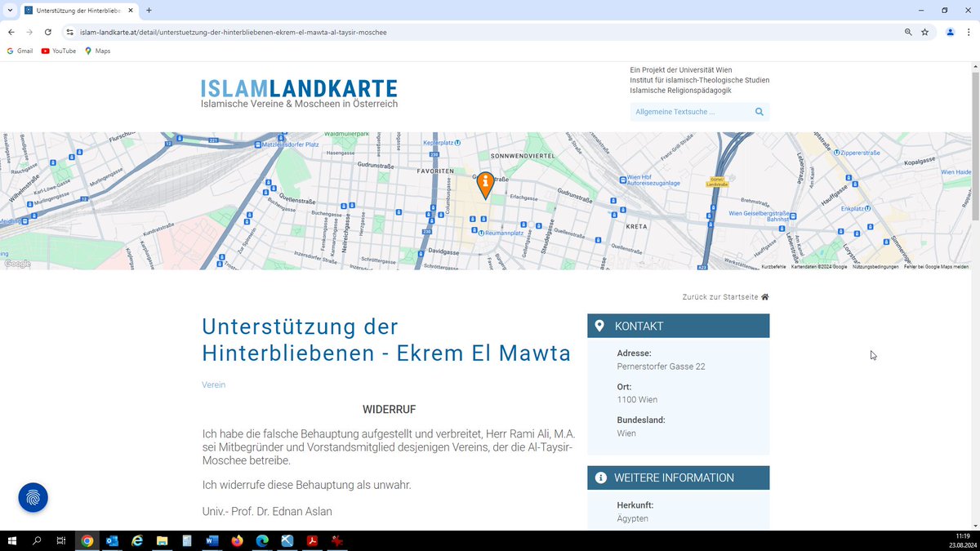This screenshot has height=551, width=980.
Task: Open Word from the taskbar
Action: point(212,540)
